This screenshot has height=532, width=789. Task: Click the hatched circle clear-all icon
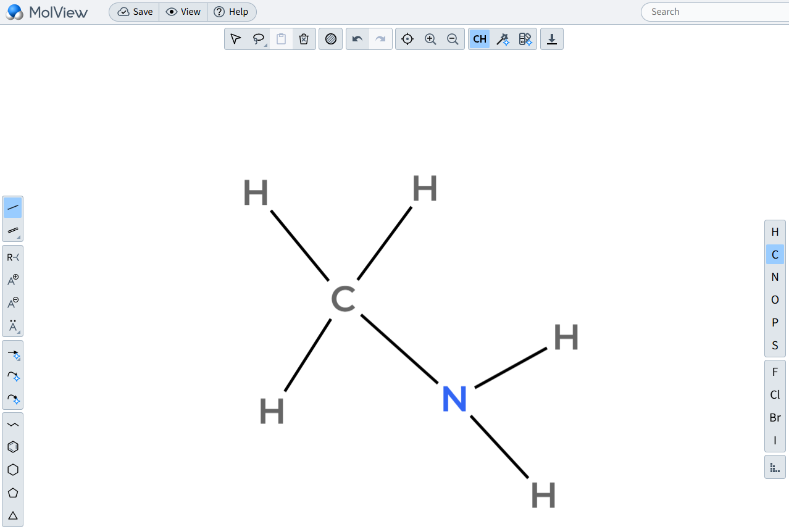pos(331,39)
